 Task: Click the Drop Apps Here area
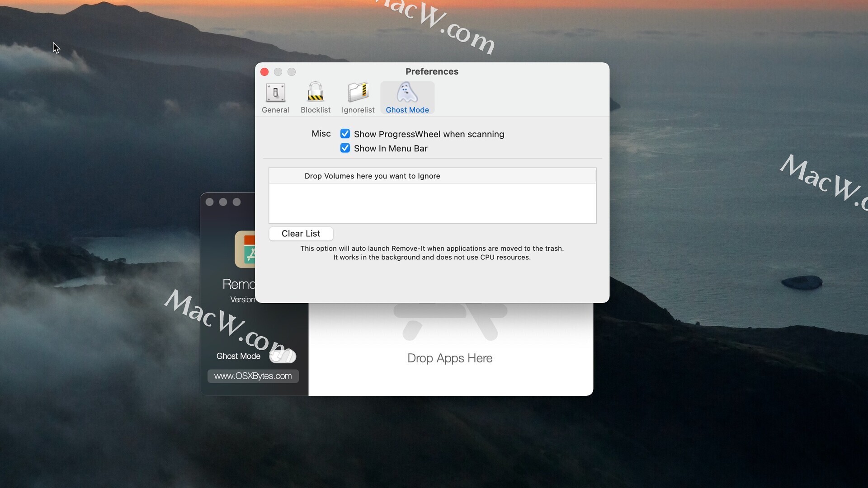point(450,349)
